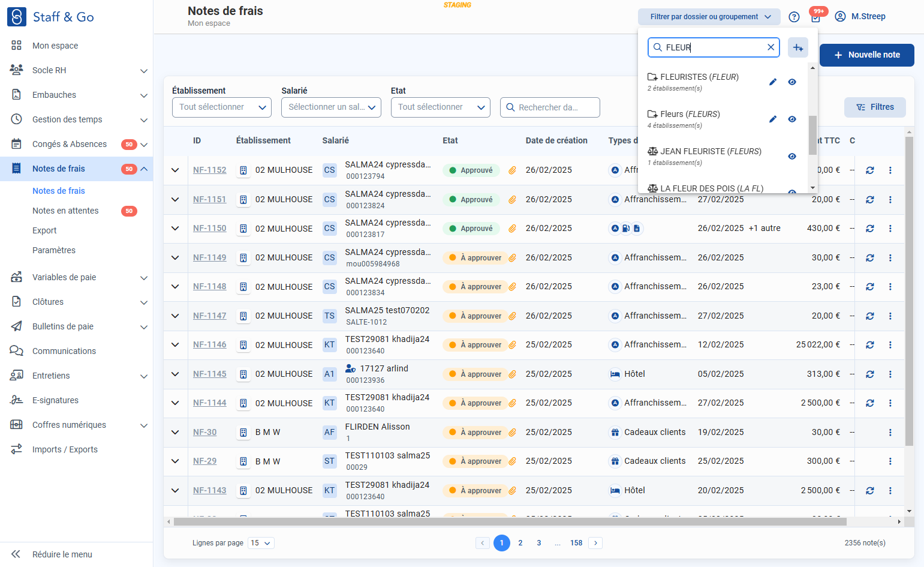Click the horizontal table scrollbar
The image size is (924, 567).
point(510,522)
